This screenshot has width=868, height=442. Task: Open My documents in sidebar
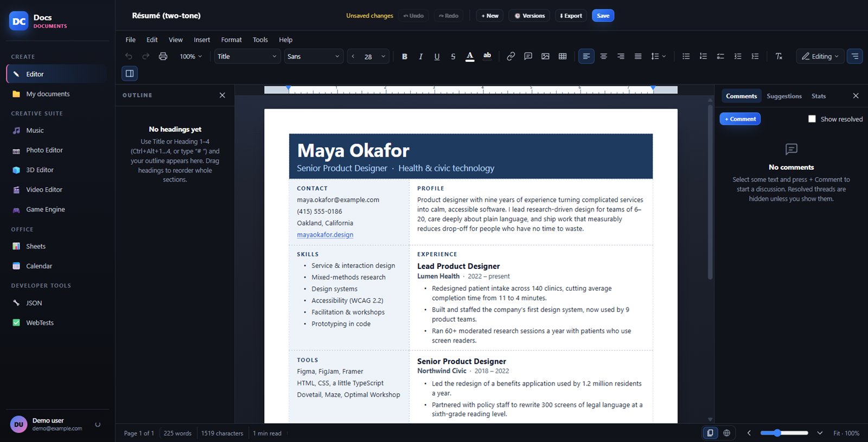pos(57,94)
